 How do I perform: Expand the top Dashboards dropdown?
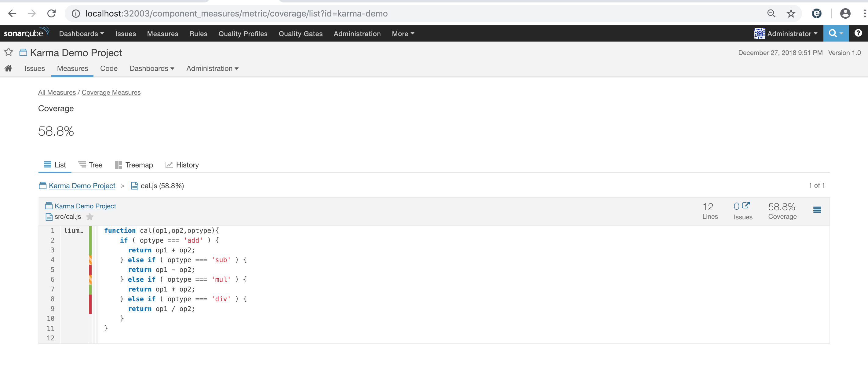coord(82,34)
